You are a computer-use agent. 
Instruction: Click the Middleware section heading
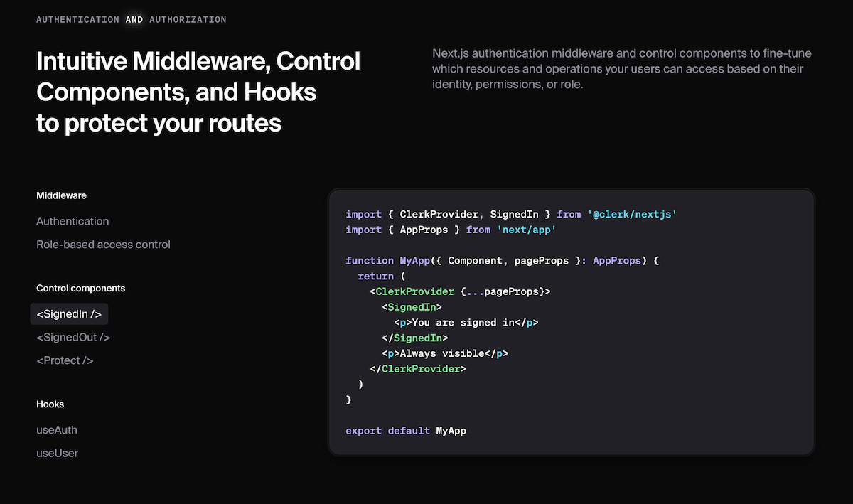[x=62, y=195]
